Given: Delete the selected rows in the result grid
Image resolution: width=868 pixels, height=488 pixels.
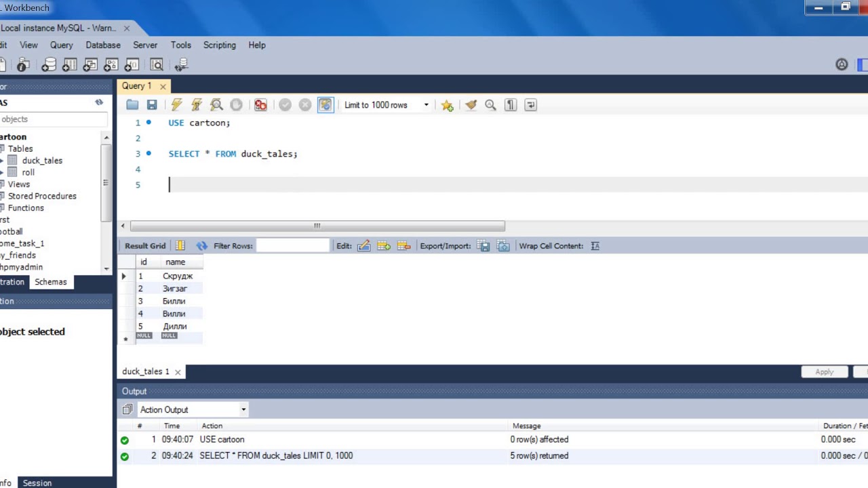Looking at the screenshot, I should (x=403, y=246).
